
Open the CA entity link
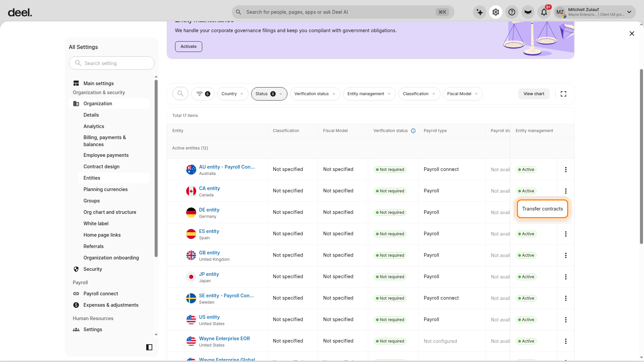pos(210,188)
